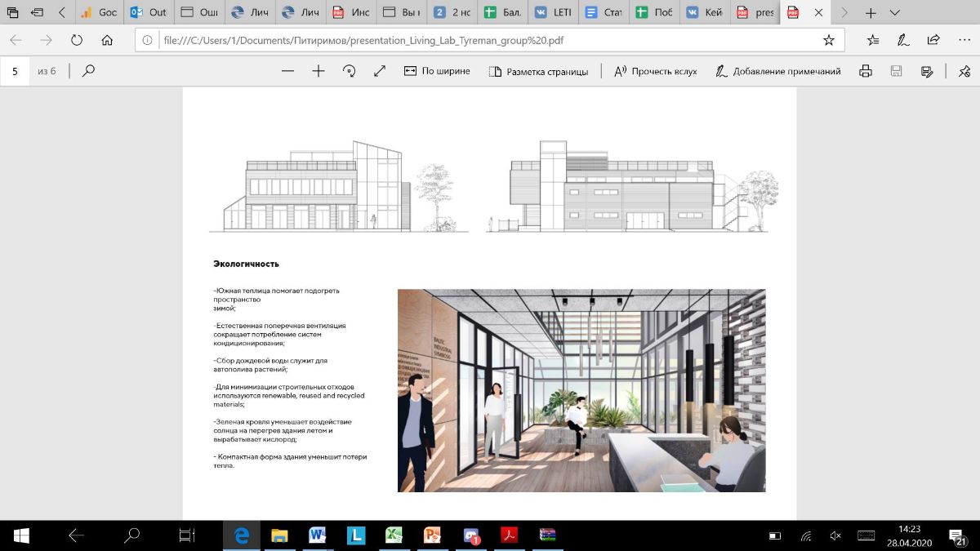Image resolution: width=980 pixels, height=551 pixels.
Task: Open a new browser tab
Action: 871,13
